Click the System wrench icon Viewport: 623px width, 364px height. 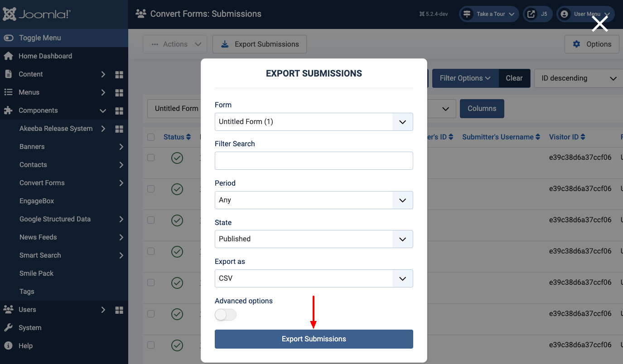click(x=8, y=328)
